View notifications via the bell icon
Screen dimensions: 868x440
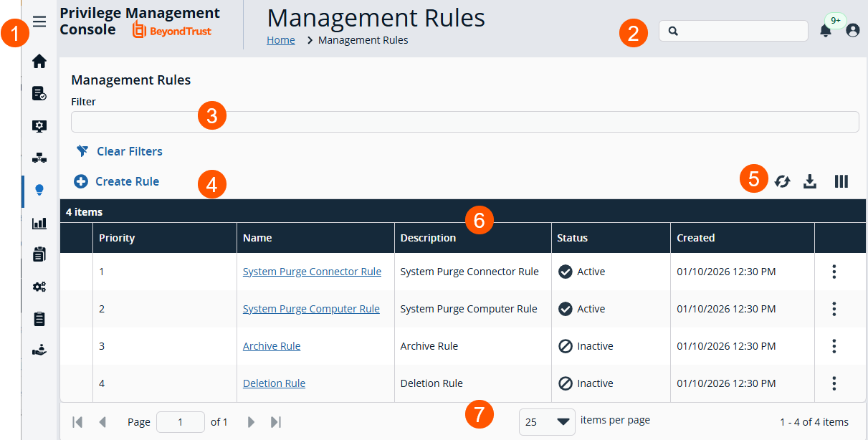click(x=826, y=31)
